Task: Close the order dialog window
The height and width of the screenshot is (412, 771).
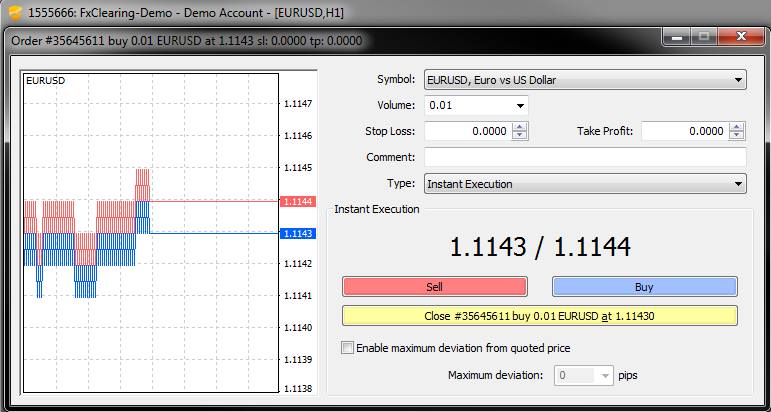Action: 739,37
